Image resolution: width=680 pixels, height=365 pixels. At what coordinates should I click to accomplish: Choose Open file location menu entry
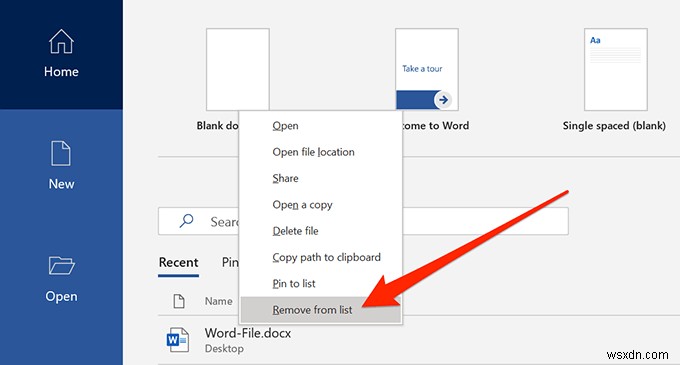tap(320, 152)
